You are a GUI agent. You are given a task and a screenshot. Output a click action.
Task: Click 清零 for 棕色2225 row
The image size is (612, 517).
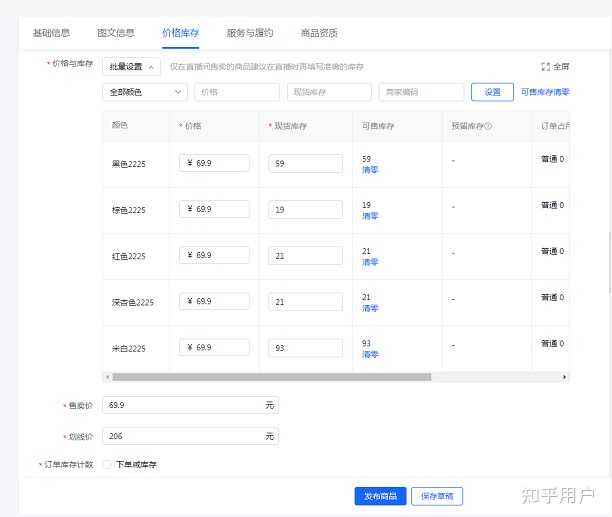370,216
